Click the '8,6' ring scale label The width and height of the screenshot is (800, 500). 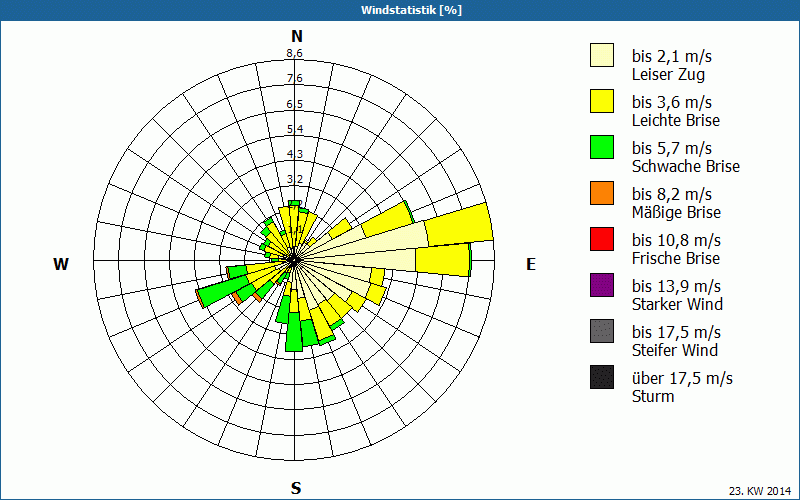tap(294, 53)
